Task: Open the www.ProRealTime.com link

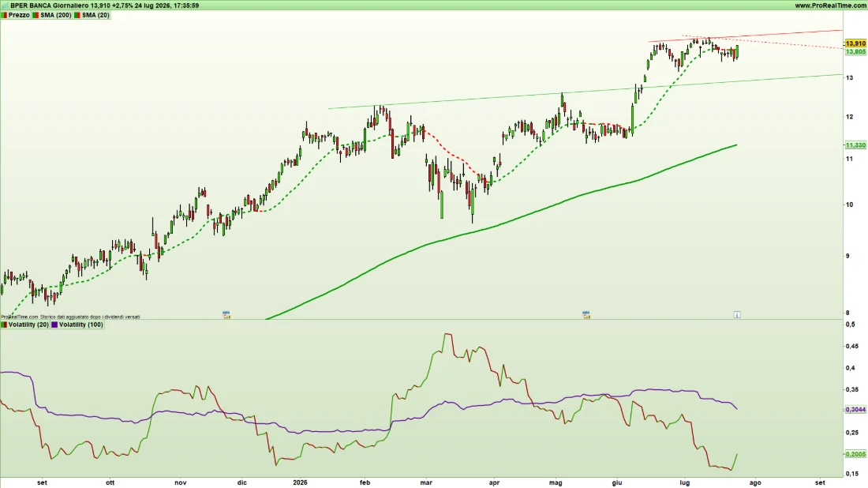Action: tap(830, 6)
